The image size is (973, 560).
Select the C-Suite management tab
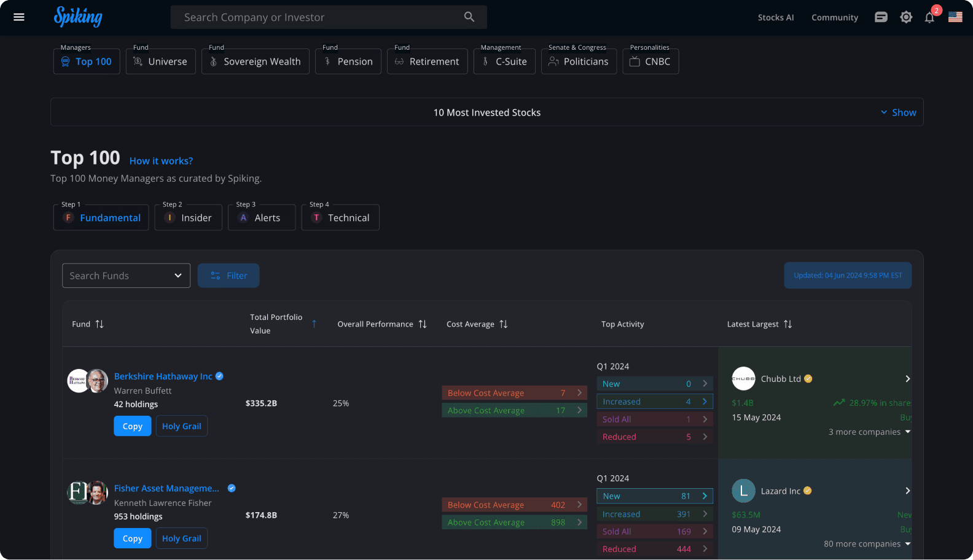504,61
